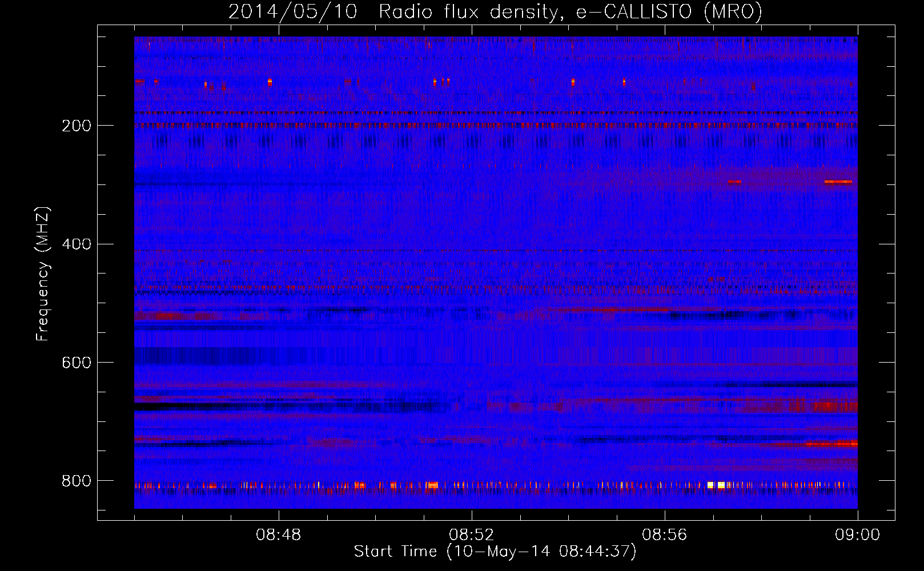Click the 800 frequency tick label
This screenshot has width=924, height=571.
point(77,481)
